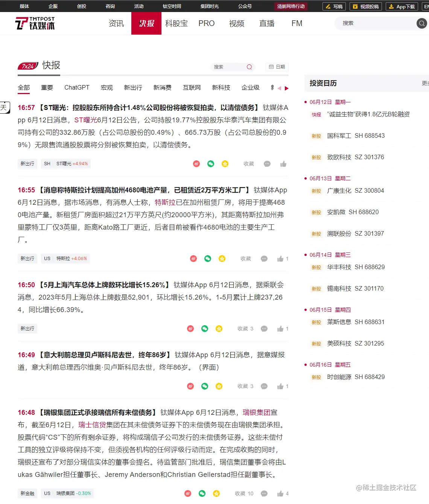Select the 企业级 category tab
The image size is (429, 504).
[x=251, y=87]
